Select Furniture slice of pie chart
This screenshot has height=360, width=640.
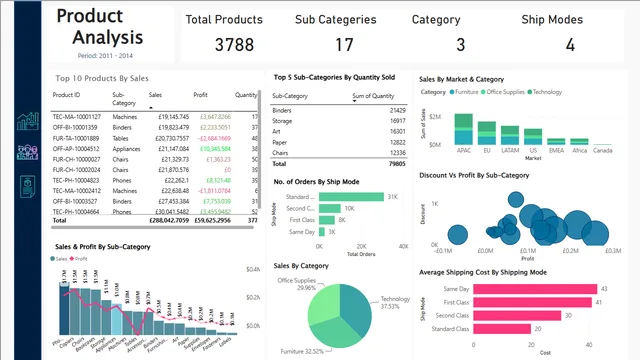pos(335,333)
